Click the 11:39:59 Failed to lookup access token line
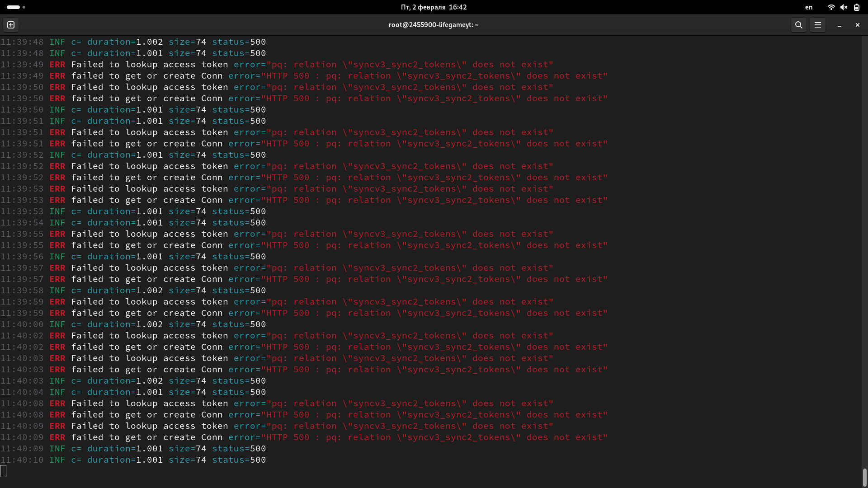868x488 pixels. (x=277, y=302)
